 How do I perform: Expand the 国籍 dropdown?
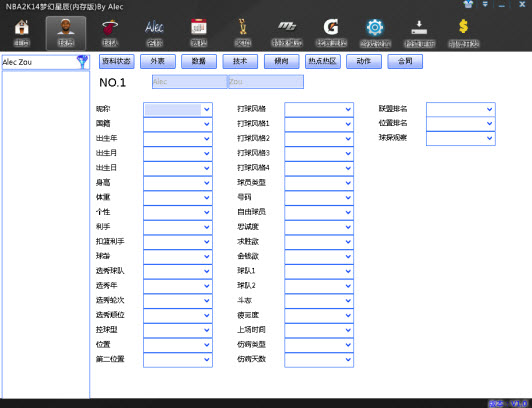pyautogui.click(x=178, y=124)
